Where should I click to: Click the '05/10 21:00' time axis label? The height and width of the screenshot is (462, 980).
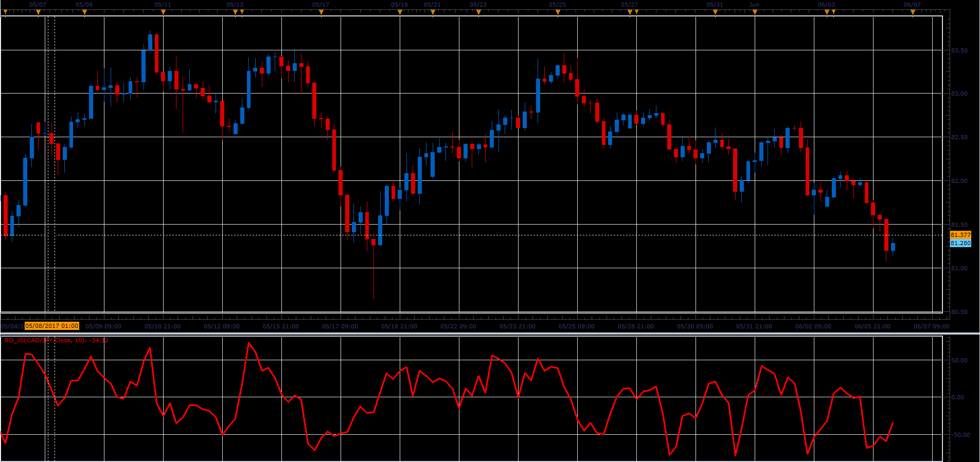tap(163, 326)
